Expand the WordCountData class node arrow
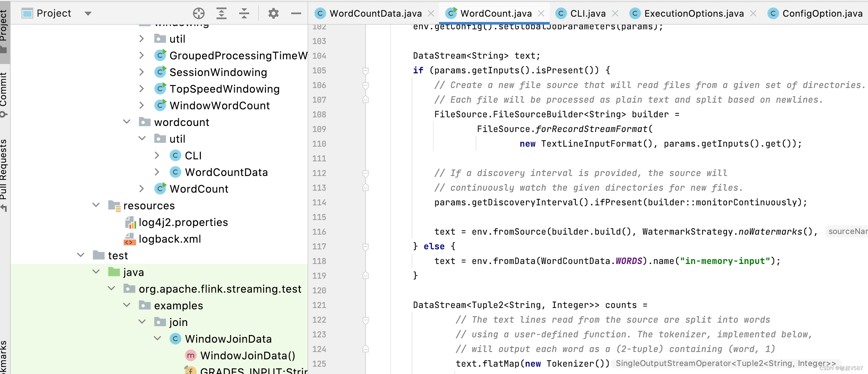 pos(157,172)
